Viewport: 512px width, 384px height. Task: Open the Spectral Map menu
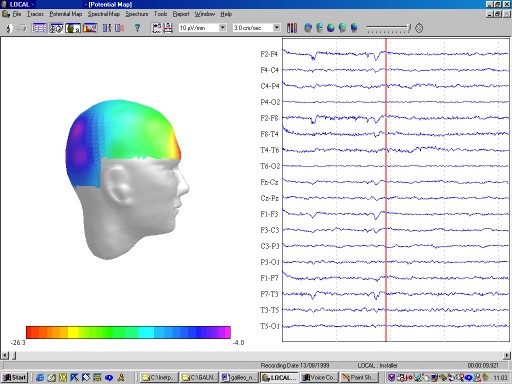click(x=104, y=14)
